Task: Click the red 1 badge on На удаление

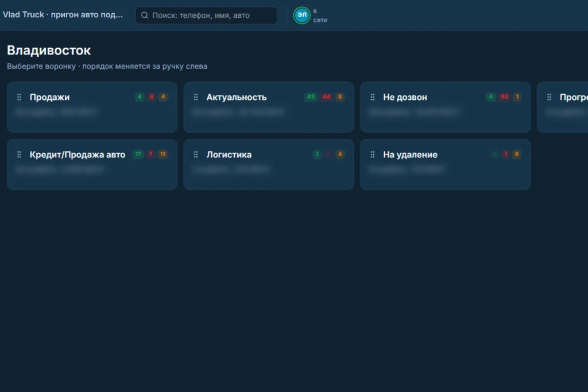Action: [505, 154]
